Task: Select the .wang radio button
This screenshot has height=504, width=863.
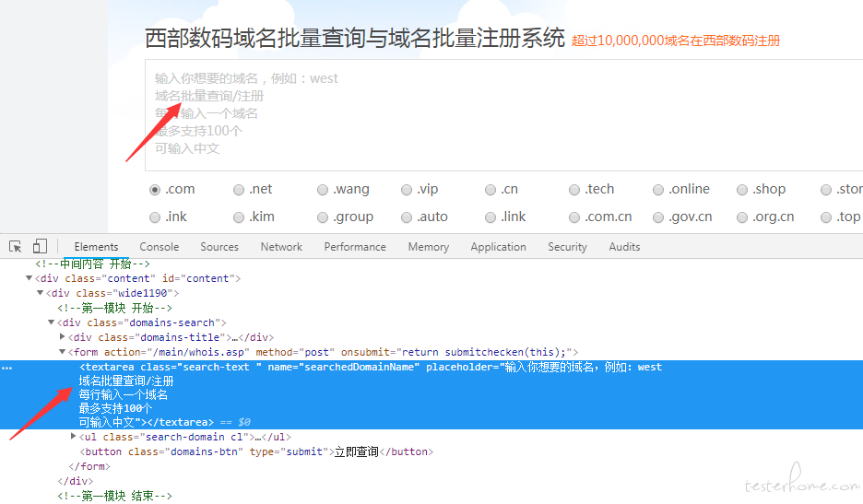Action: 323,190
